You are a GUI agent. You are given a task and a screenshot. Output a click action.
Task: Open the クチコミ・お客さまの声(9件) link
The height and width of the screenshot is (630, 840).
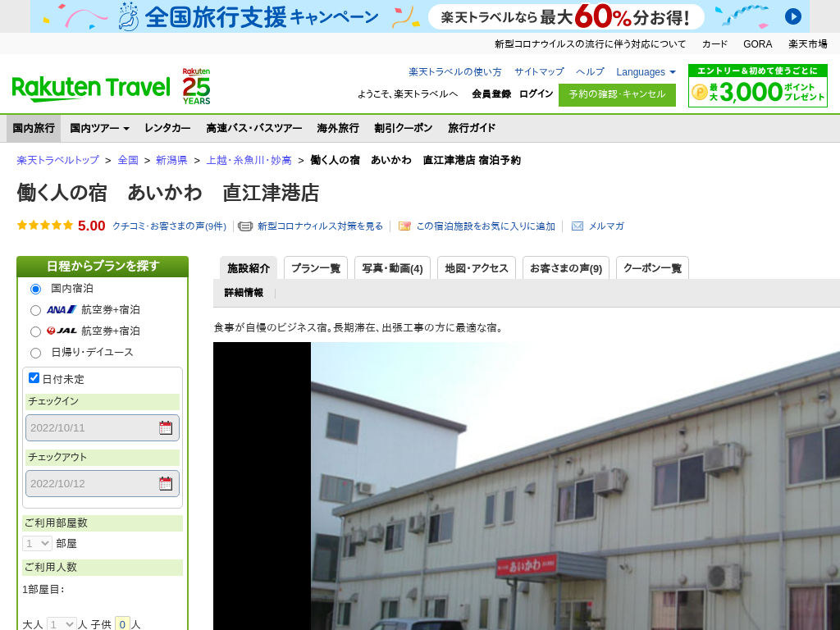pyautogui.click(x=169, y=226)
